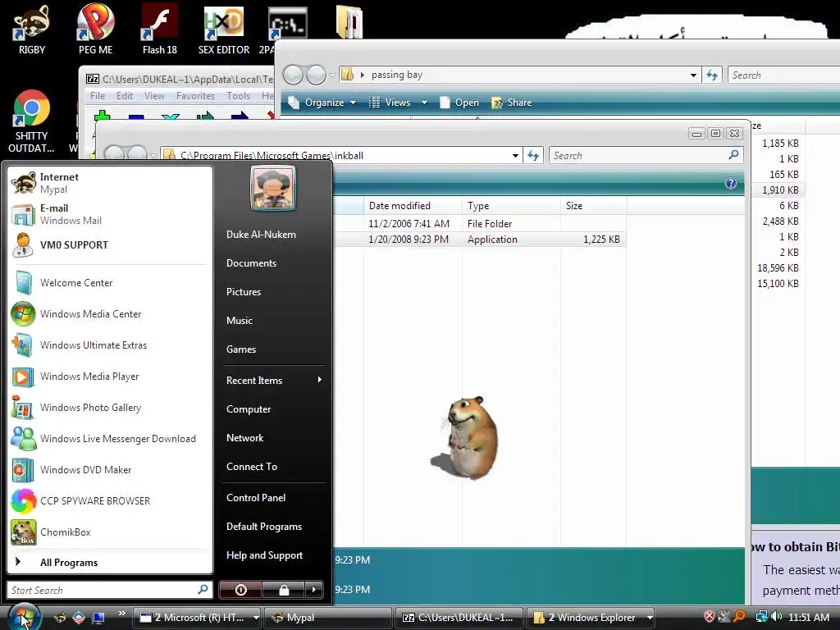Launch Windows DVD Maker
This screenshot has height=630, width=840.
[x=110, y=470]
